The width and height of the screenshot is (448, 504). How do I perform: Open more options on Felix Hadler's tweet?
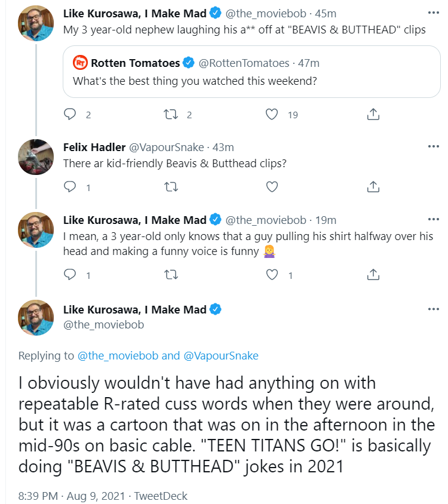pyautogui.click(x=433, y=146)
